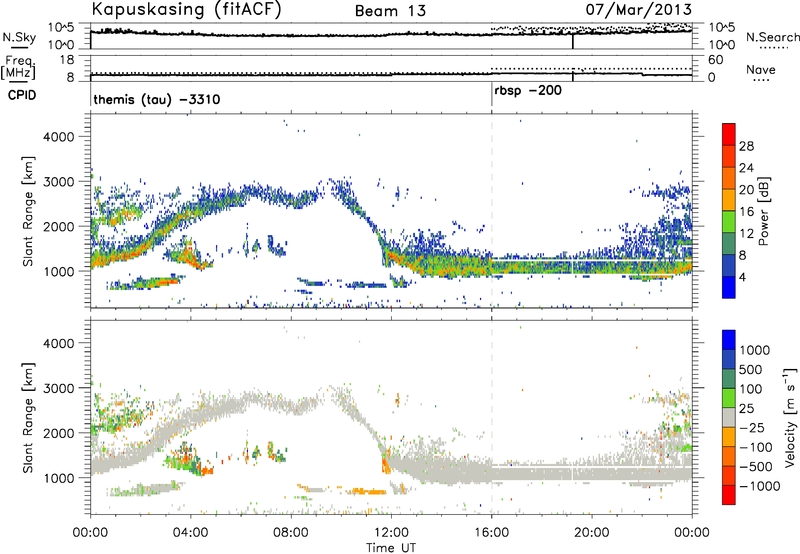The height and width of the screenshot is (554, 800).
Task: Click the '2000' slant range tick in velocity panel
Action: point(59,433)
